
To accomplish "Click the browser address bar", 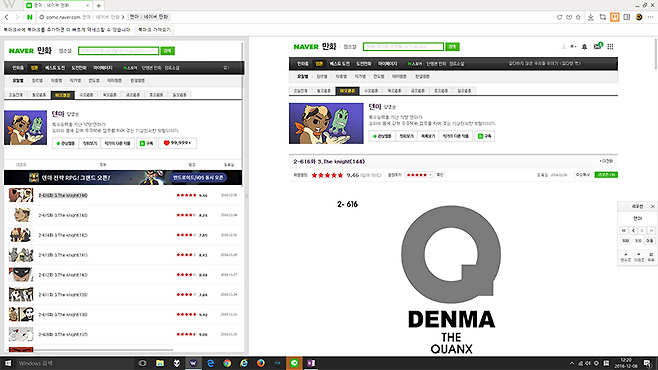I will pos(294,17).
